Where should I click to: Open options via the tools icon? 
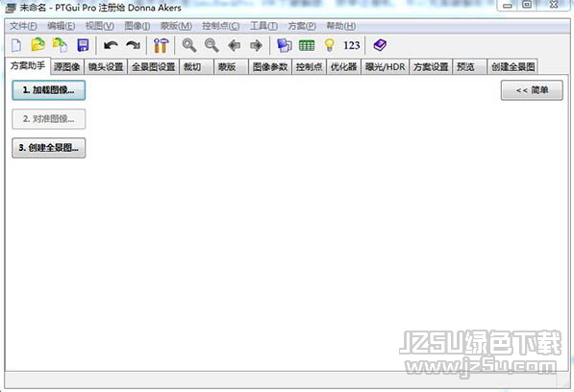click(161, 45)
